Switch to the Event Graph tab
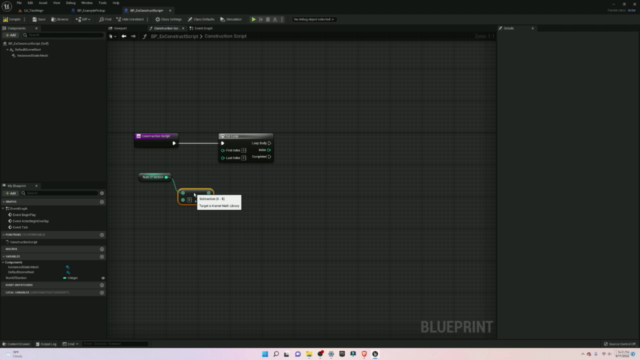Viewport: 640px width, 360px height. (201, 28)
